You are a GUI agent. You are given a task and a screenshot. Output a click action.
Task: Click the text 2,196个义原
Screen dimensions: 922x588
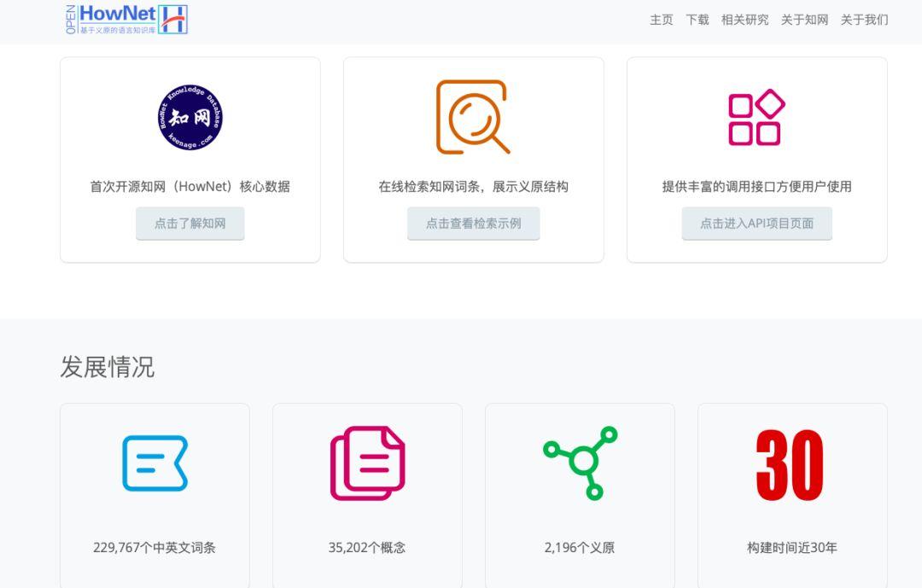pyautogui.click(x=580, y=548)
